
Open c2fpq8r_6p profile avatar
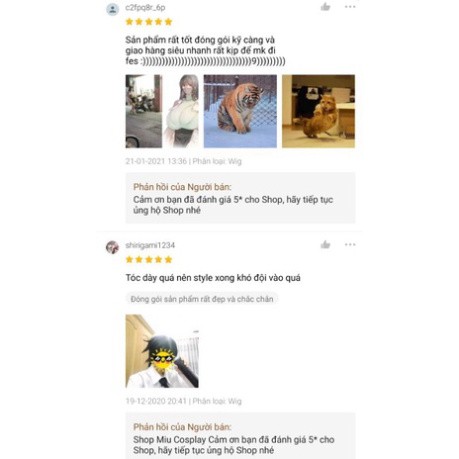(x=113, y=9)
